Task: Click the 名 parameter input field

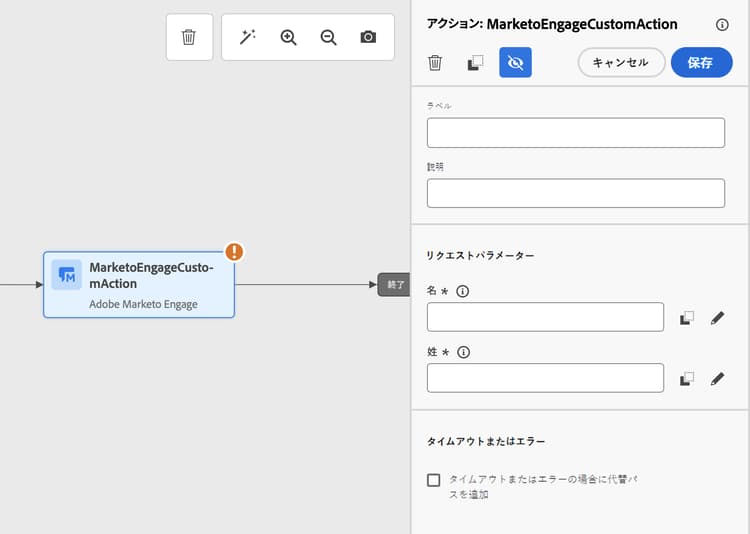Action: pos(545,317)
